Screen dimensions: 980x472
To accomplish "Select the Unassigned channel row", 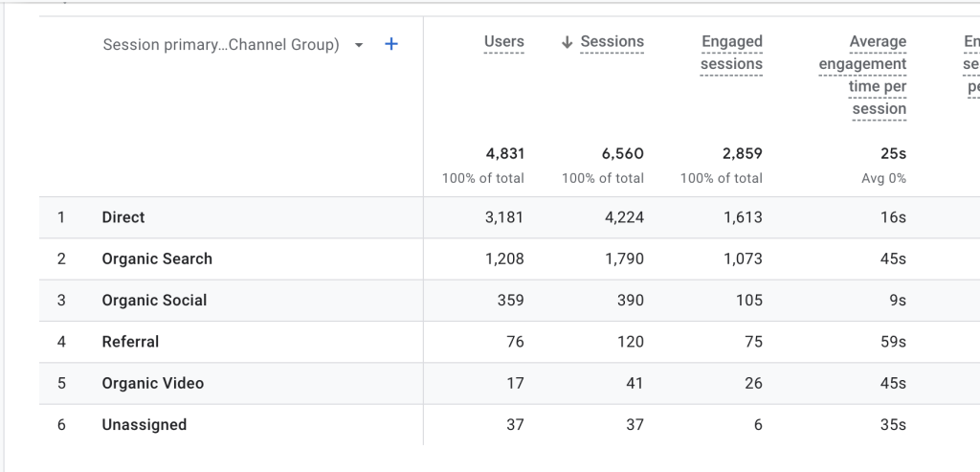I will point(144,424).
